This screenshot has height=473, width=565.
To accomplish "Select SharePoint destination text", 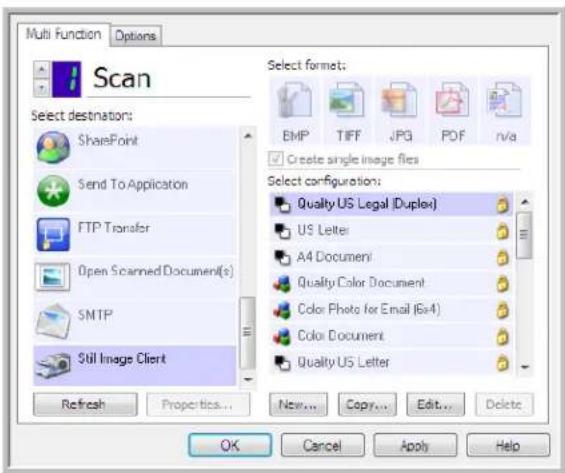I will point(108,140).
